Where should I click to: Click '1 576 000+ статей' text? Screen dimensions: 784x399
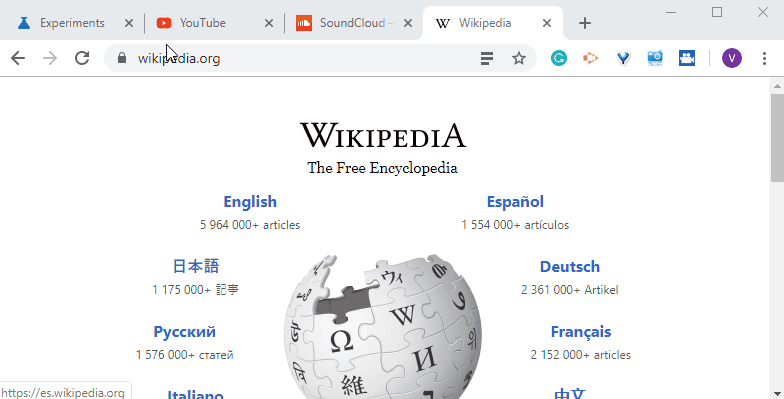coord(184,355)
